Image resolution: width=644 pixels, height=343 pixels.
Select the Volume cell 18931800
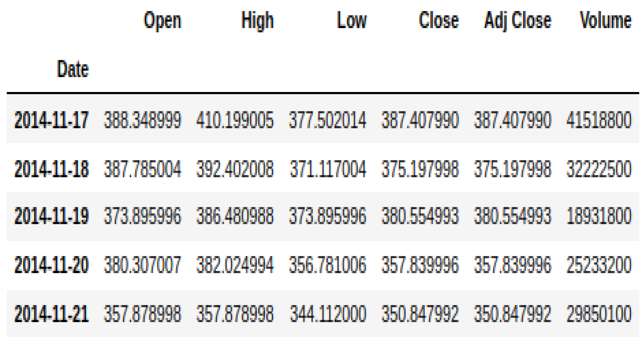(x=599, y=216)
